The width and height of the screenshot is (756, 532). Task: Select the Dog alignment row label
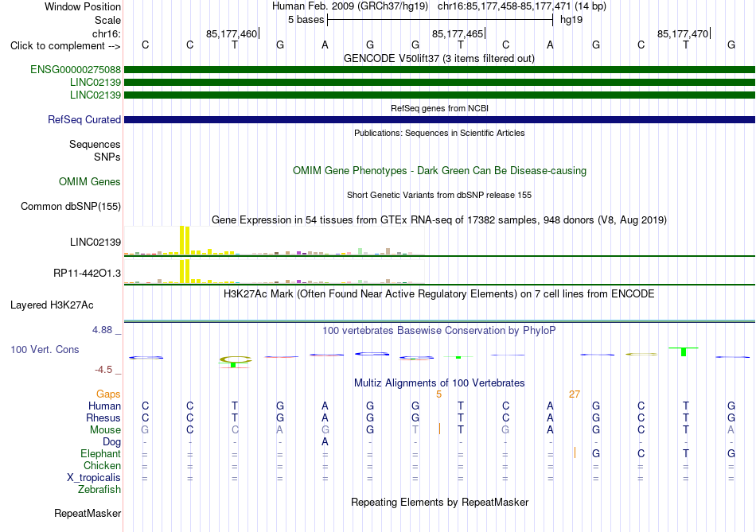[x=111, y=442]
